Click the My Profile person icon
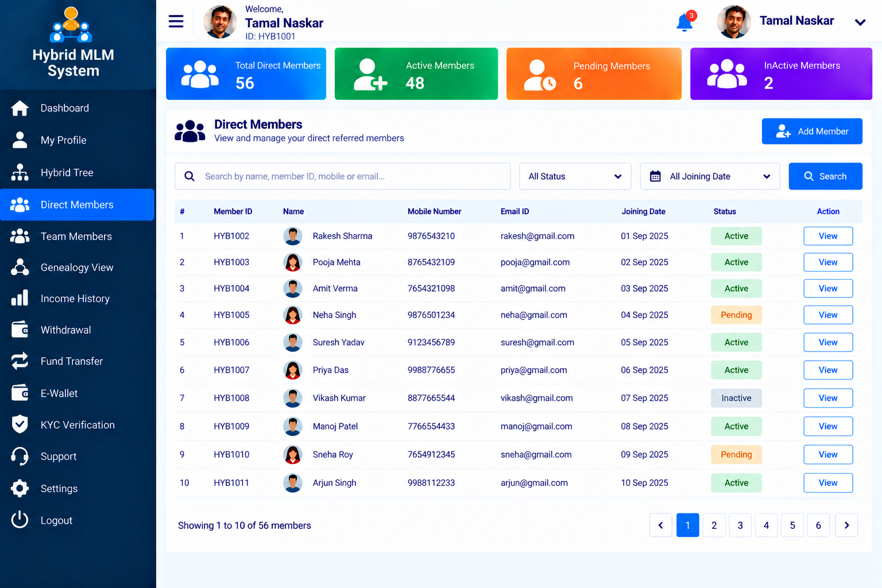882x588 pixels. click(20, 140)
